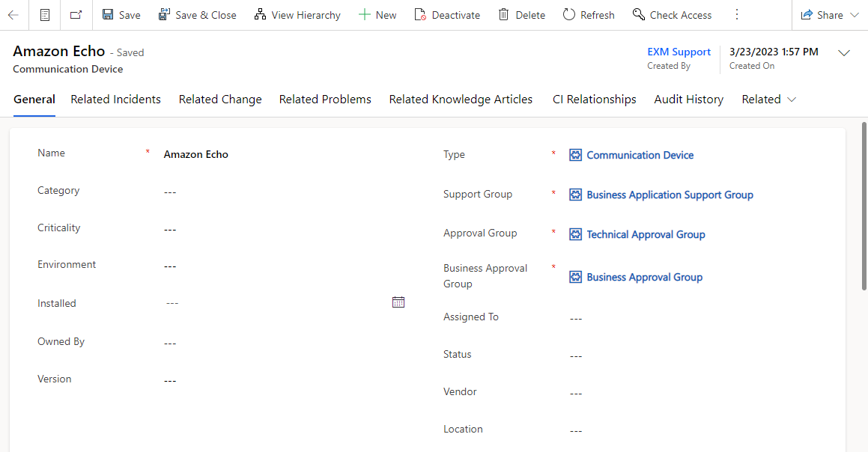Click the Created On date text
868x452 pixels.
point(774,52)
